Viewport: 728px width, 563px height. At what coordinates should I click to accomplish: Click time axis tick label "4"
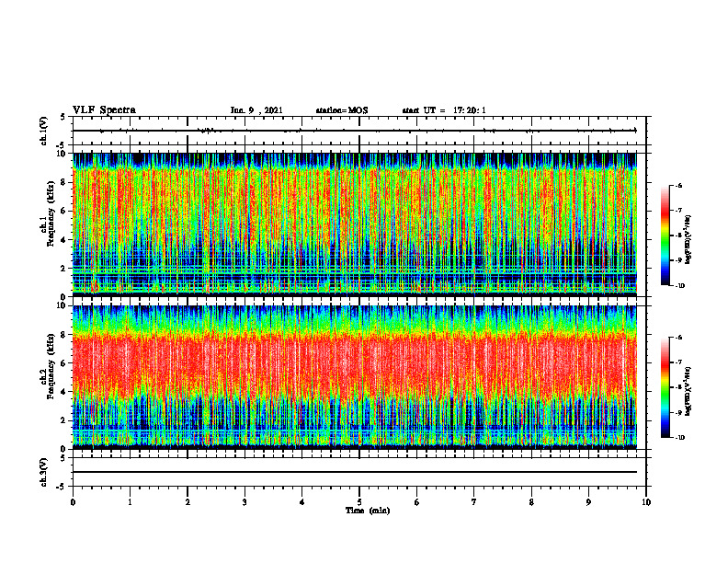(x=302, y=502)
